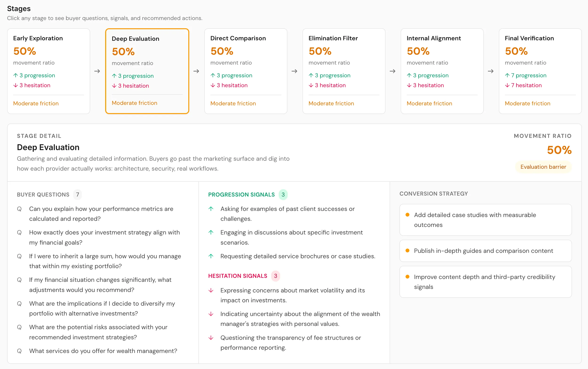Open 'Improve content depth and third-party credibility signals' strategy
This screenshot has width=588, height=369.
pyautogui.click(x=485, y=282)
